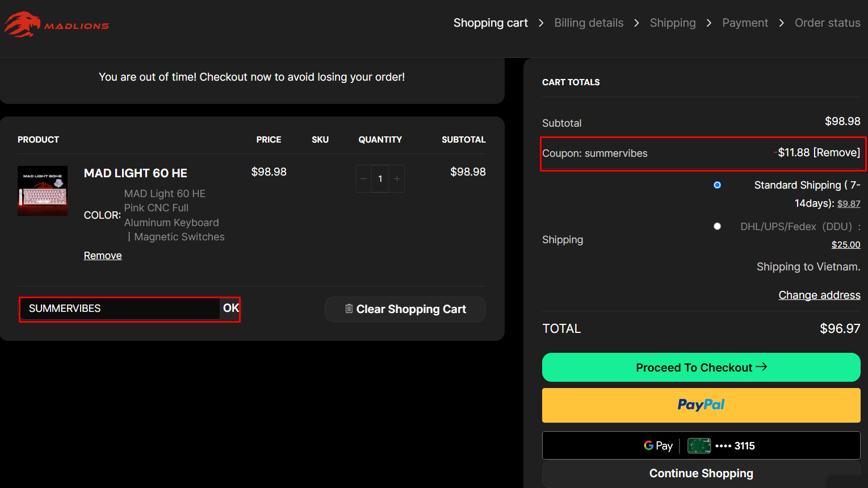Pay with Google Pay card 3115
This screenshot has height=488, width=868.
[701, 445]
